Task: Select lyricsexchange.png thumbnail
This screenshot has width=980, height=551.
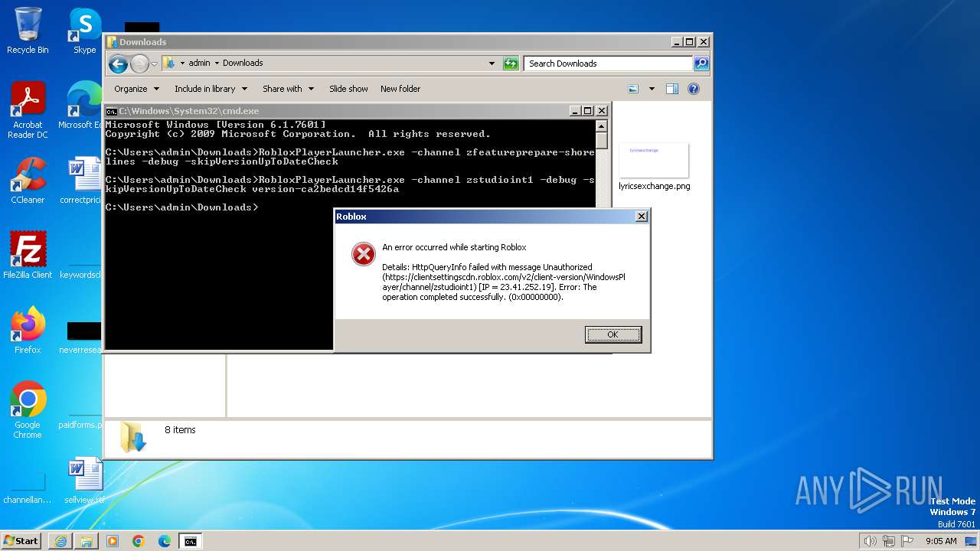Action: pos(654,161)
